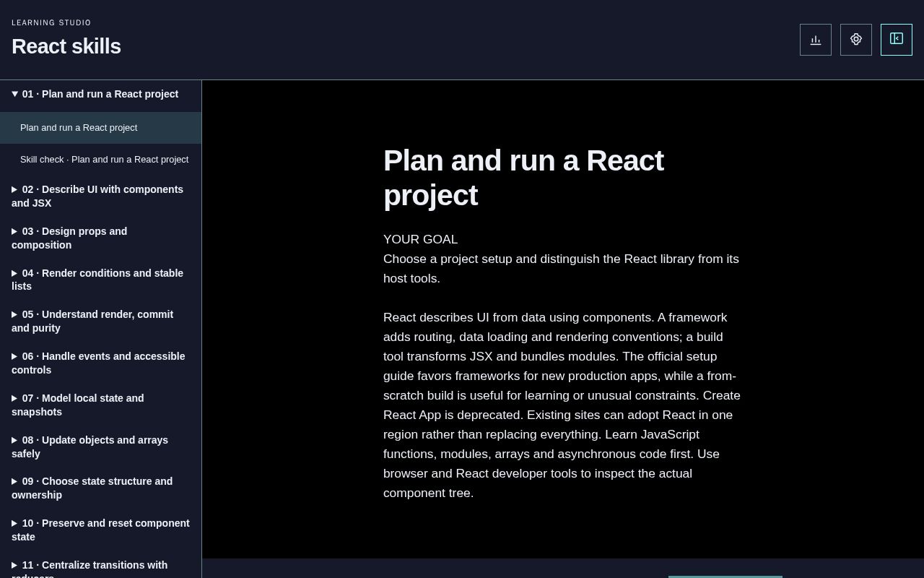The height and width of the screenshot is (578, 924).
Task: Toggle the sidebar panel icon button
Action: [x=897, y=40]
